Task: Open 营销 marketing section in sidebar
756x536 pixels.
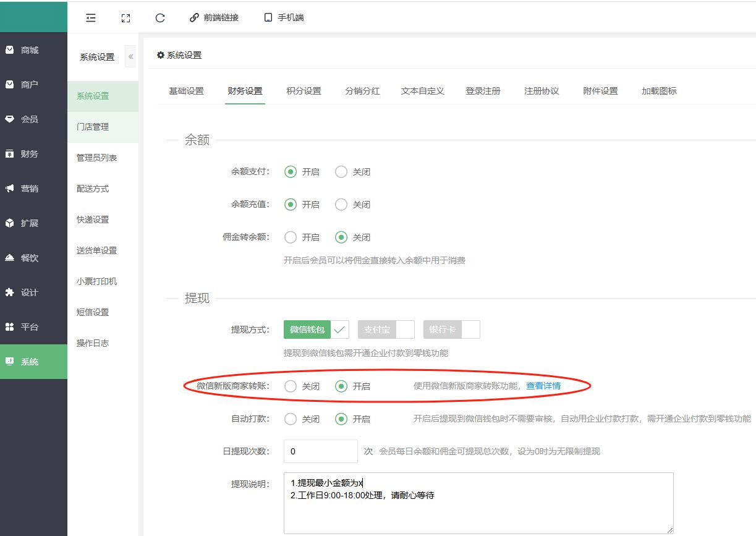Action: [x=30, y=189]
